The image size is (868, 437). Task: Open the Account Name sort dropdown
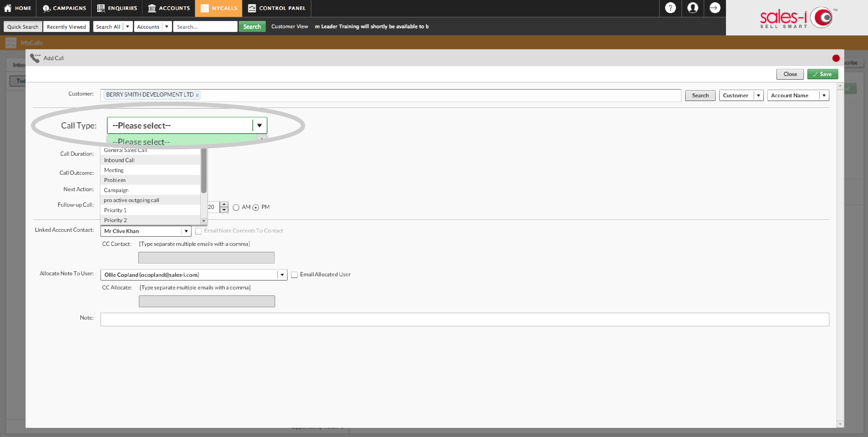coord(824,95)
